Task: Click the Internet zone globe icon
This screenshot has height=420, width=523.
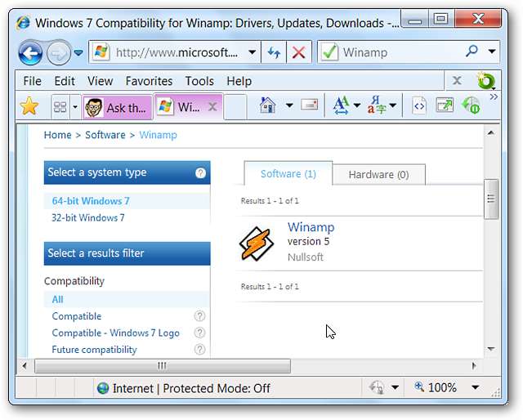Action: pyautogui.click(x=103, y=388)
